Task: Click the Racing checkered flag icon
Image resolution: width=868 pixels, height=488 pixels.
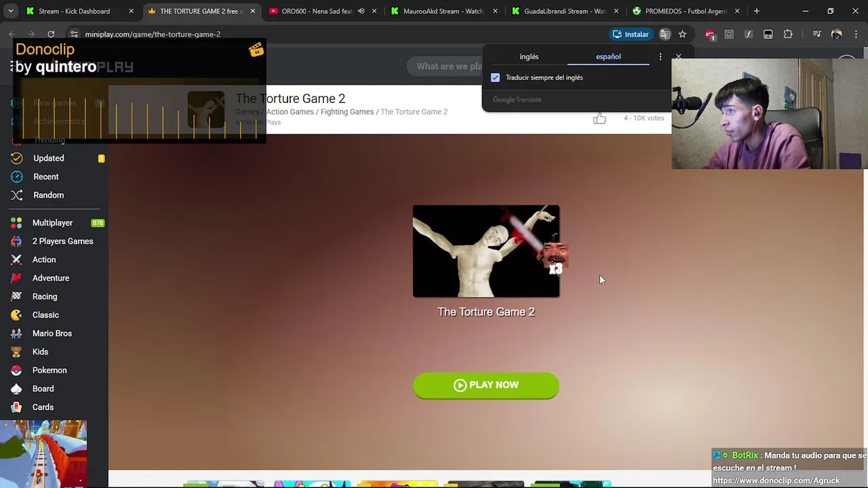Action: (x=16, y=296)
